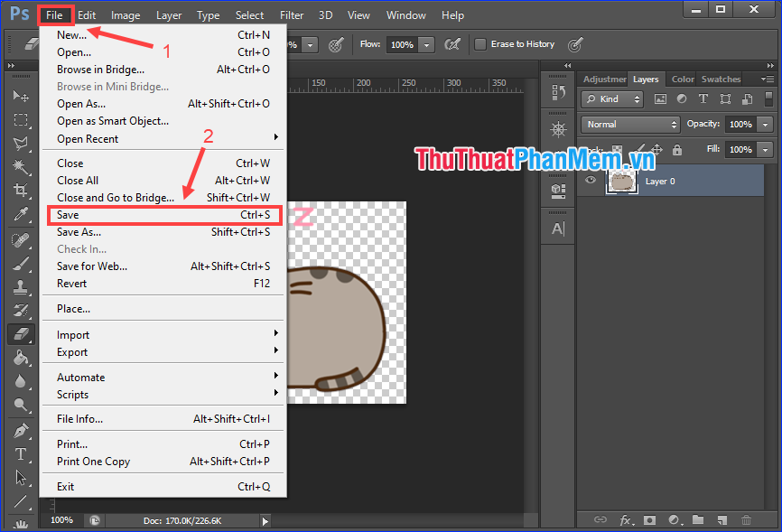The image size is (782, 532).
Task: Hide Layer 0 with the eye toggle
Action: tap(590, 180)
